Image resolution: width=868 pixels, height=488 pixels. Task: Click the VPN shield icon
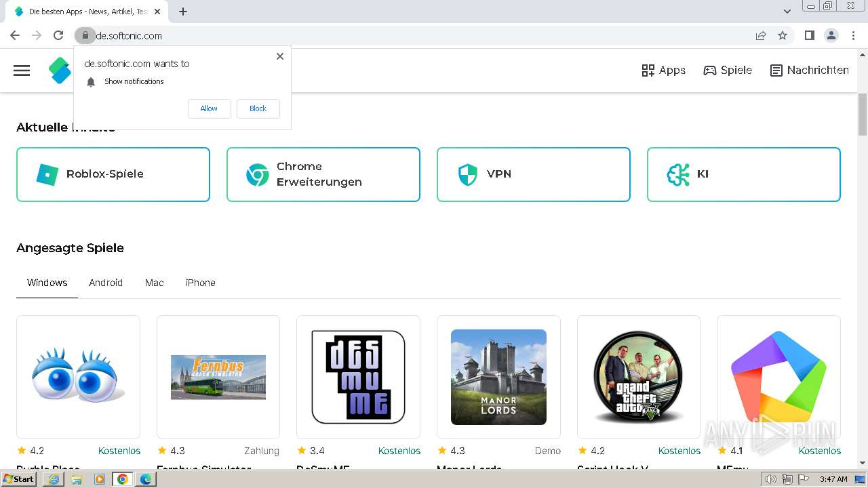[467, 174]
